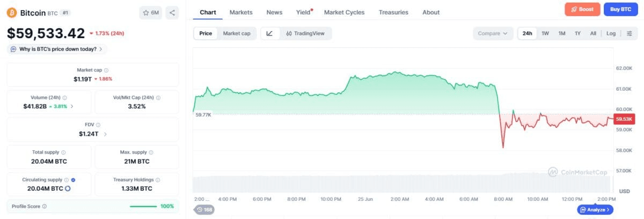Image resolution: width=644 pixels, height=219 pixels.
Task: Select the 1W time range
Action: point(545,33)
